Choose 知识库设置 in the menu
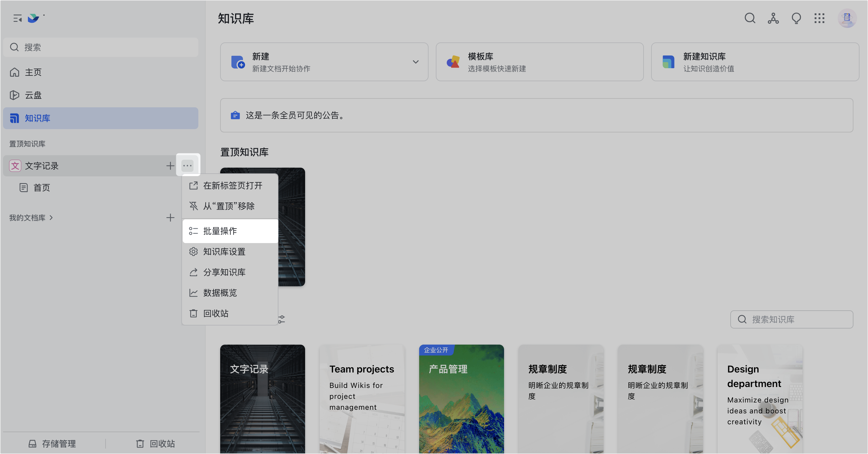 click(x=224, y=252)
